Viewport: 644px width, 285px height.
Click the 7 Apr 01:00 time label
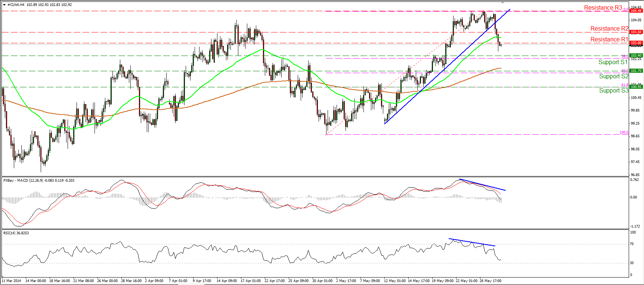(178, 281)
